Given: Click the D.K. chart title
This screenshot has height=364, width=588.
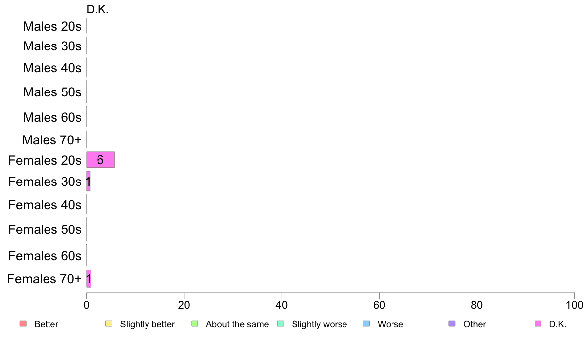Looking at the screenshot, I should click(x=98, y=10).
